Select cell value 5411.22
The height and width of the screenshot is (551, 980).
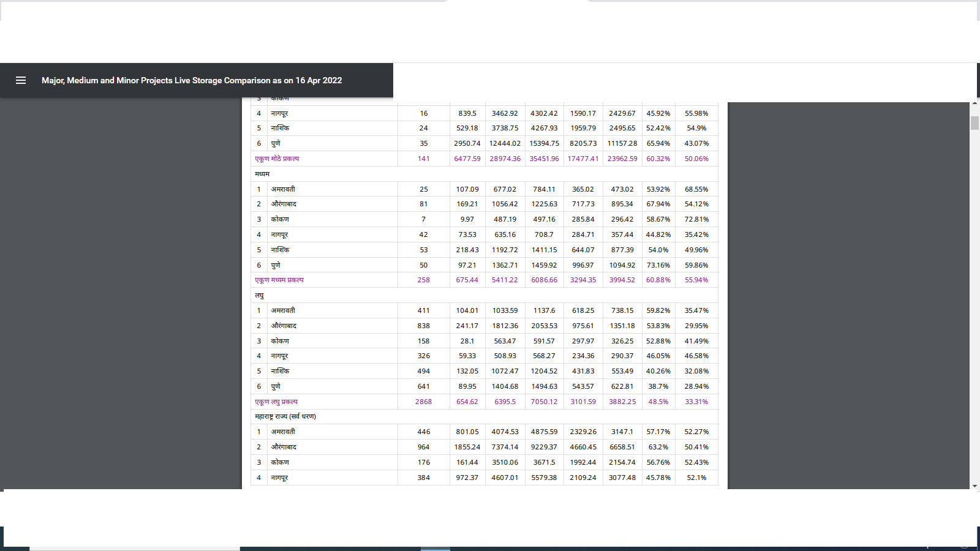(x=505, y=280)
